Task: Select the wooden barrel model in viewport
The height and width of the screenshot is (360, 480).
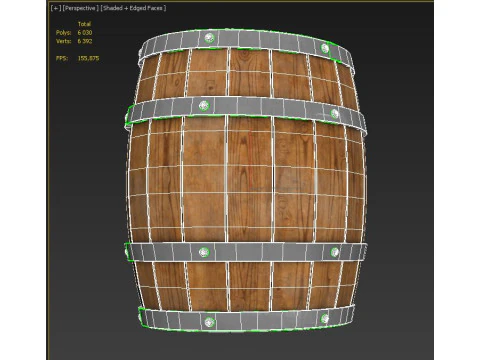Action: (x=246, y=180)
